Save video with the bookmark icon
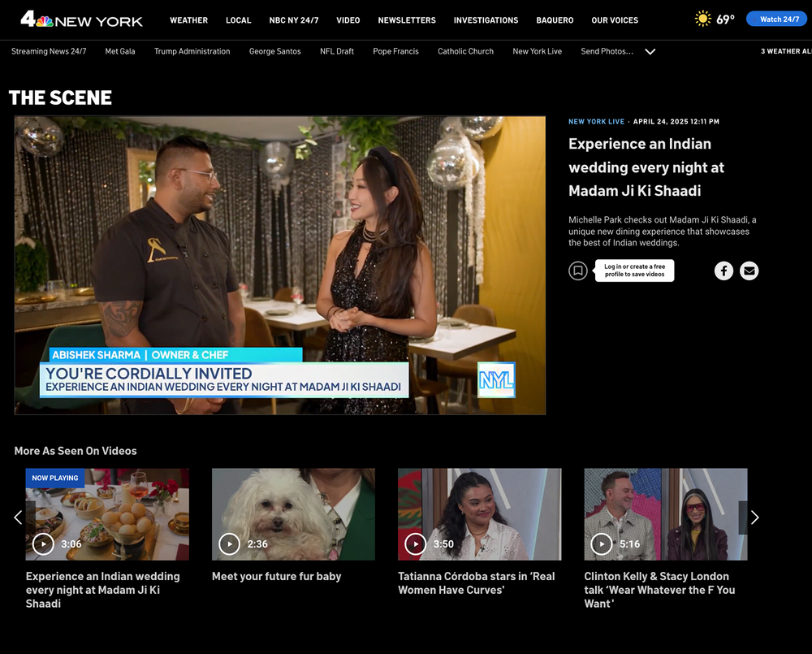 pyautogui.click(x=578, y=271)
